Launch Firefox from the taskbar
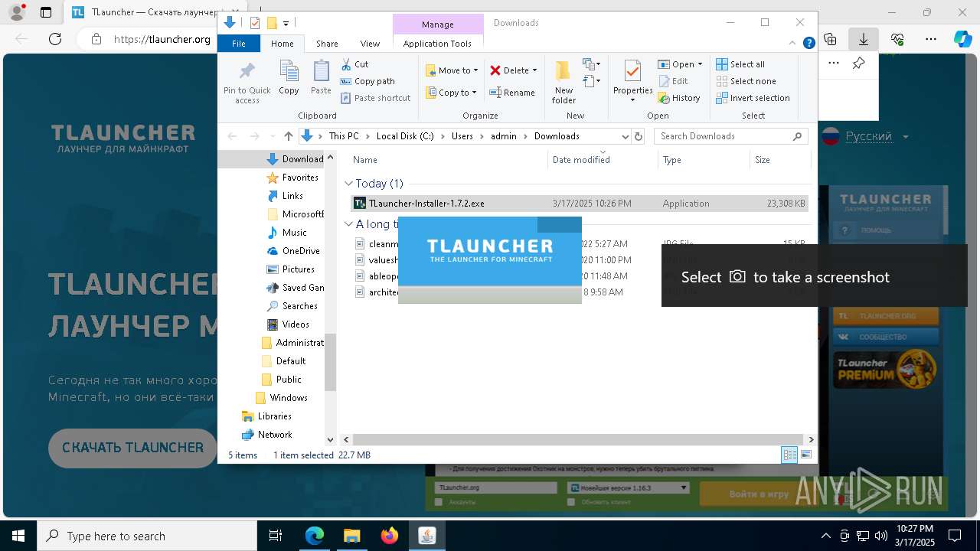Image resolution: width=980 pixels, height=551 pixels. tap(389, 536)
